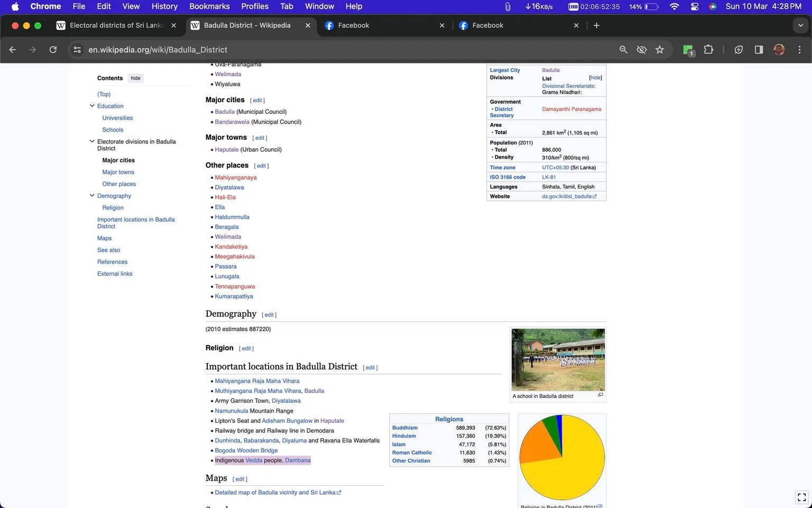
Task: Click the crossed-out eye icon in address bar
Action: (x=641, y=50)
